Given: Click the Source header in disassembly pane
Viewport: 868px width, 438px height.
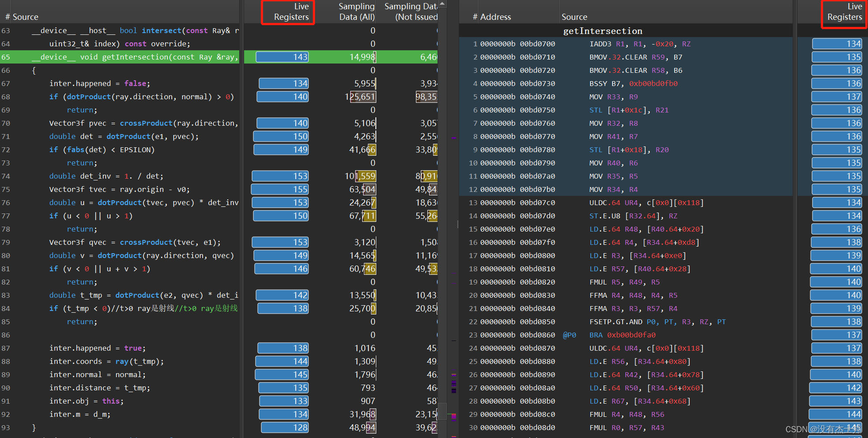Looking at the screenshot, I should point(574,17).
